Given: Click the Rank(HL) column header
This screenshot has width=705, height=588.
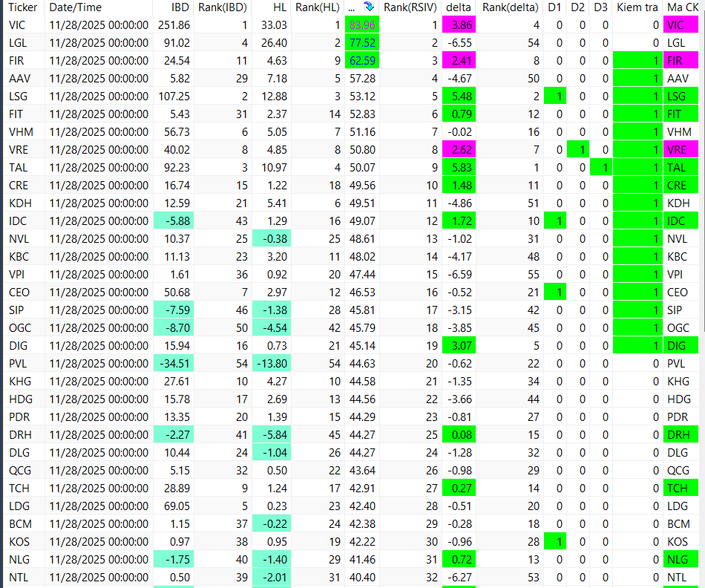Looking at the screenshot, I should pos(318,7).
